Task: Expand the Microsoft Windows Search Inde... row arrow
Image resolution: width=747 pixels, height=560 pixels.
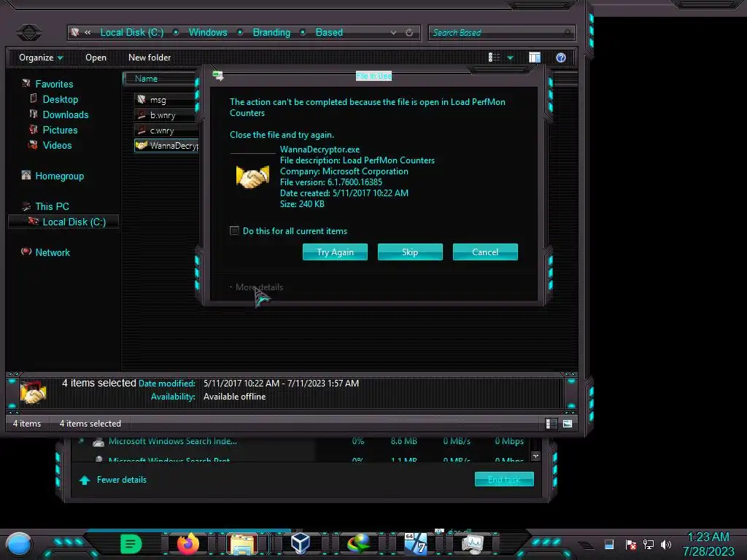Action: click(x=81, y=441)
